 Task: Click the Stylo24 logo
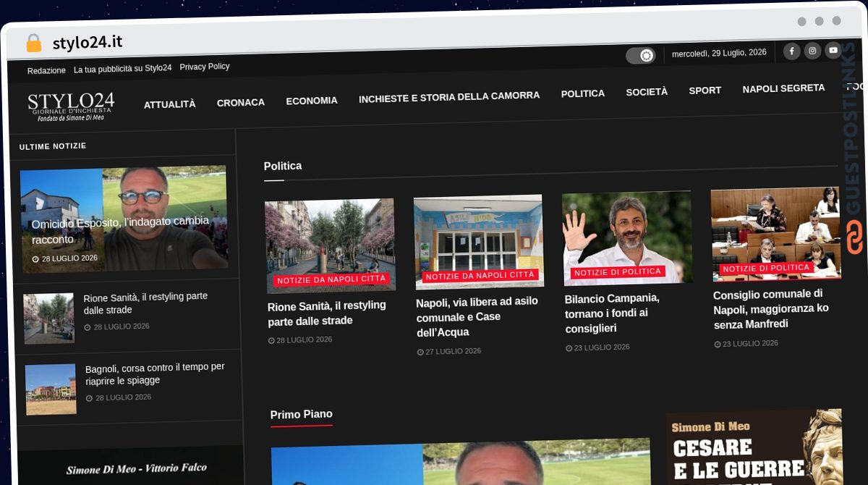point(71,106)
